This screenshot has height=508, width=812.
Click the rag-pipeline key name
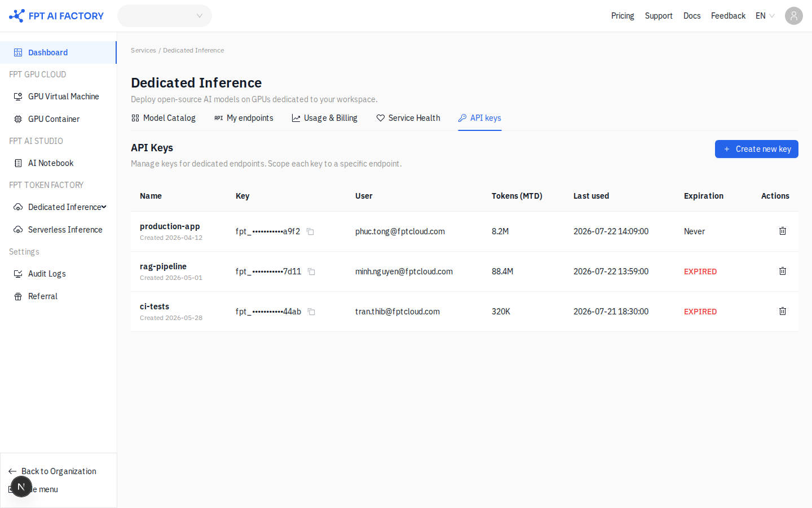click(x=163, y=266)
